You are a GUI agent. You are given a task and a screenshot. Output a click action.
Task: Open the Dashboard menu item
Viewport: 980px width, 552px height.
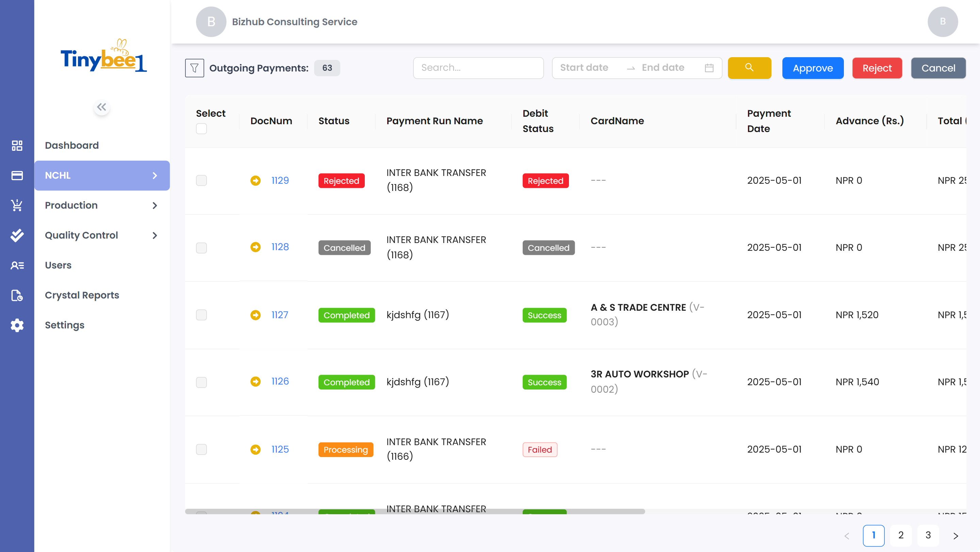tap(102, 145)
